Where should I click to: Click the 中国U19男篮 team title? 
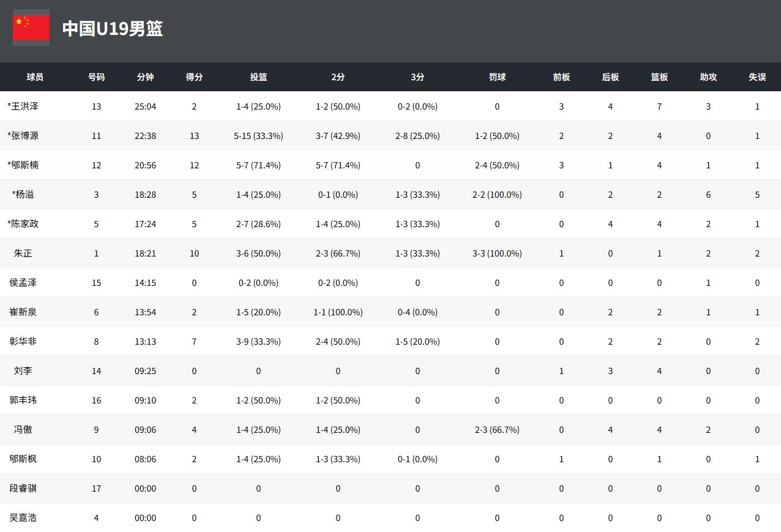tap(113, 29)
